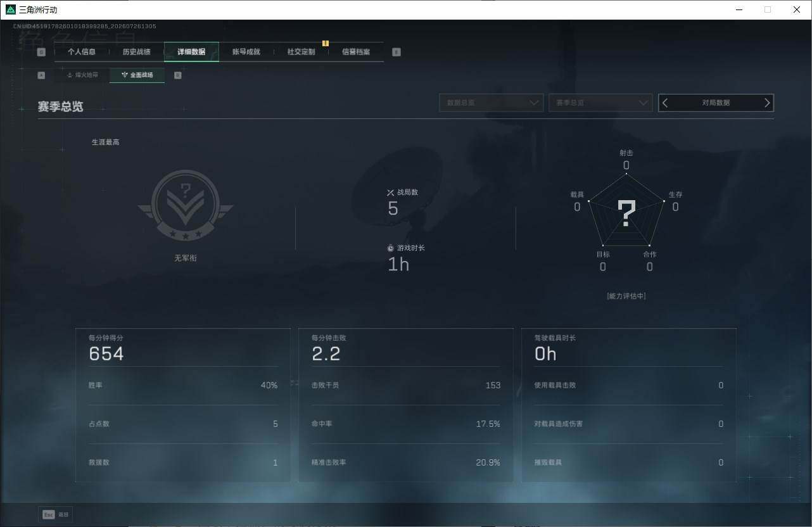
Task: Open the 信誉档案 tab
Action: click(x=356, y=52)
